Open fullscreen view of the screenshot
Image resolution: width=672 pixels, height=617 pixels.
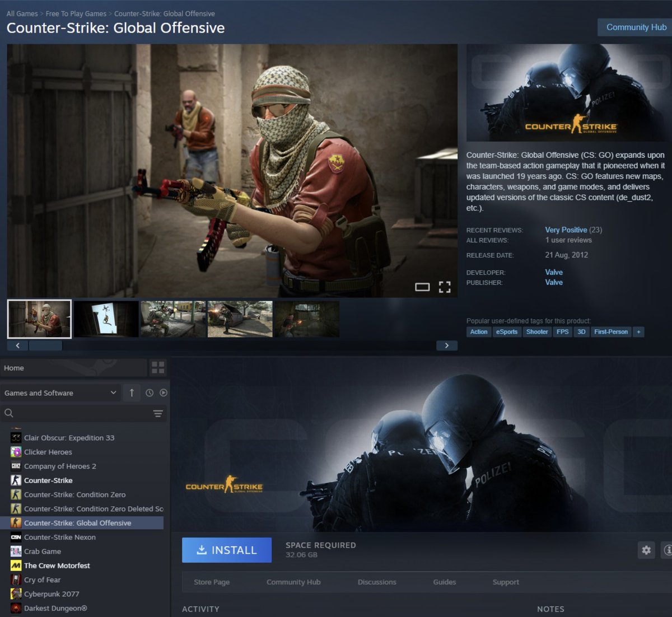click(x=445, y=287)
